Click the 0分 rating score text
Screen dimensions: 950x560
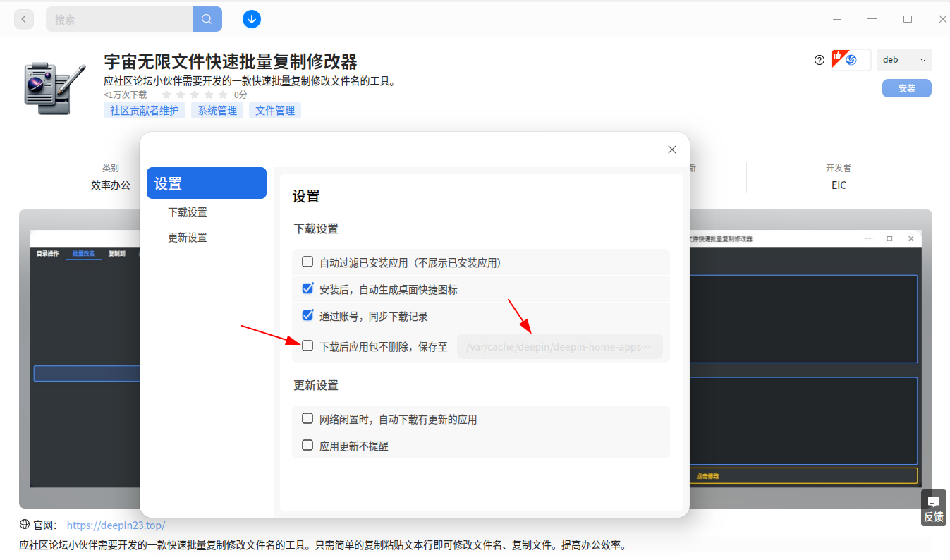click(x=241, y=95)
